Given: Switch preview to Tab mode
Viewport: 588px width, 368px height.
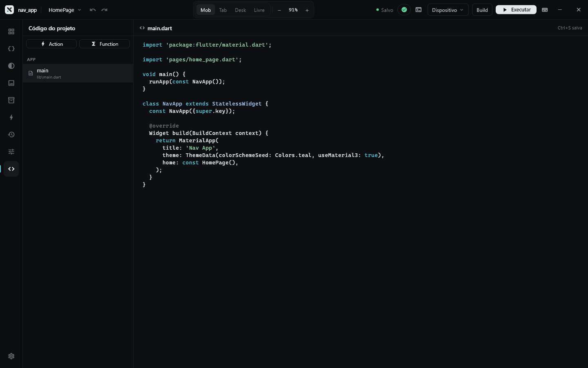Looking at the screenshot, I should pyautogui.click(x=223, y=10).
